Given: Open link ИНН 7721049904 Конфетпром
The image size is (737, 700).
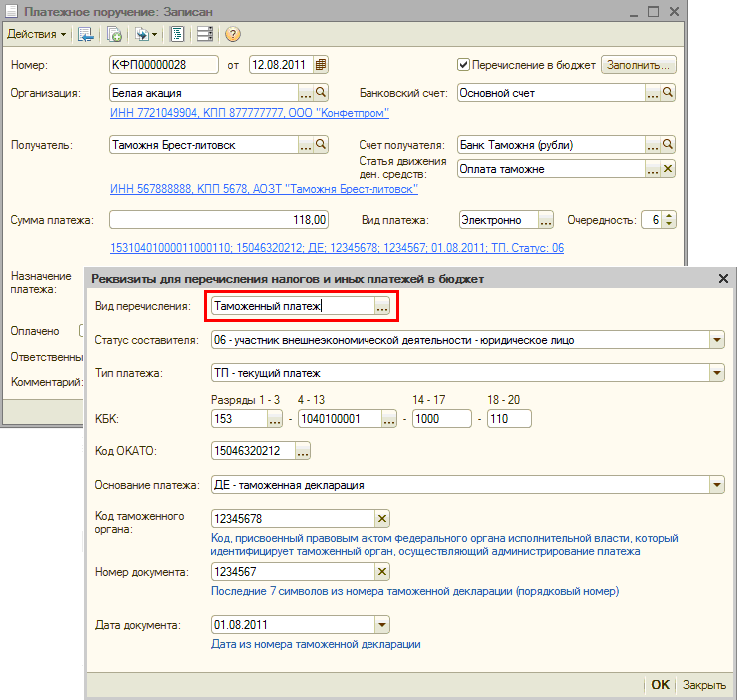Looking at the screenshot, I should pyautogui.click(x=250, y=113).
